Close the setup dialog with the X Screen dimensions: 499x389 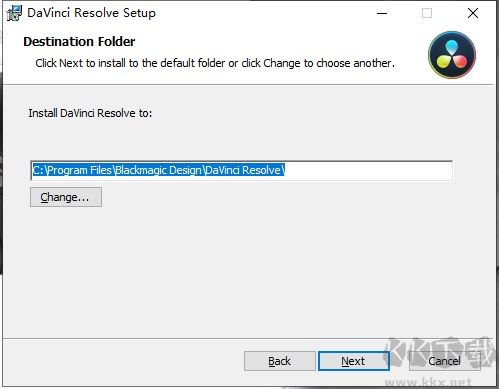473,13
